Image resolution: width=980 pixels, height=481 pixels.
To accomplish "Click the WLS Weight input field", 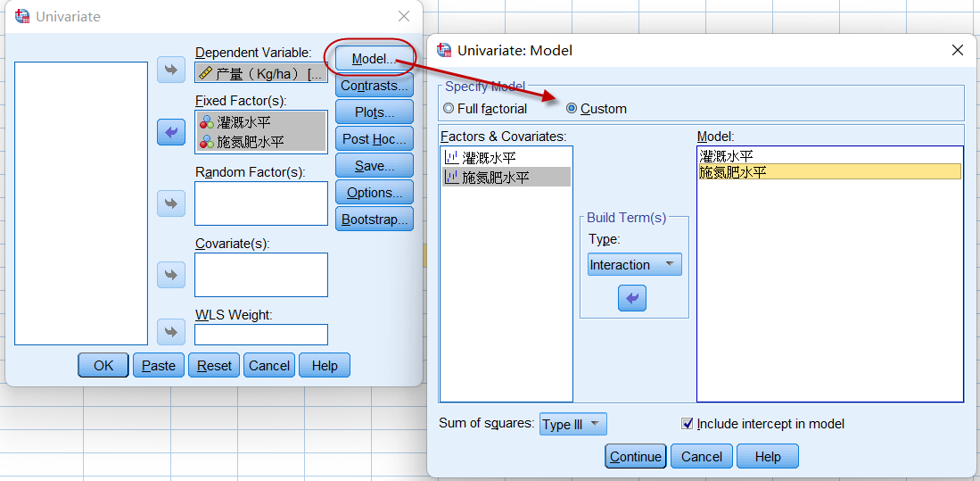I will (261, 334).
